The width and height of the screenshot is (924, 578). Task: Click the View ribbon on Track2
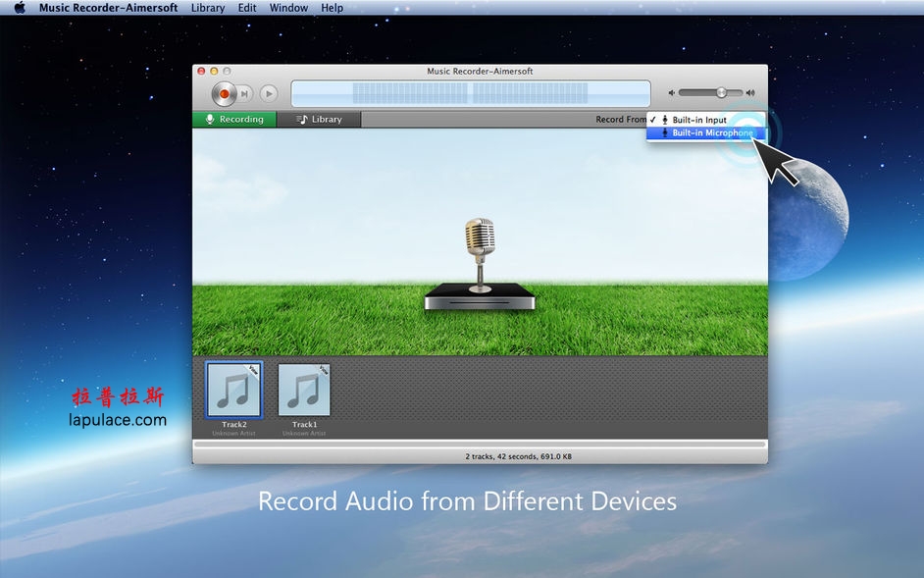coord(253,370)
